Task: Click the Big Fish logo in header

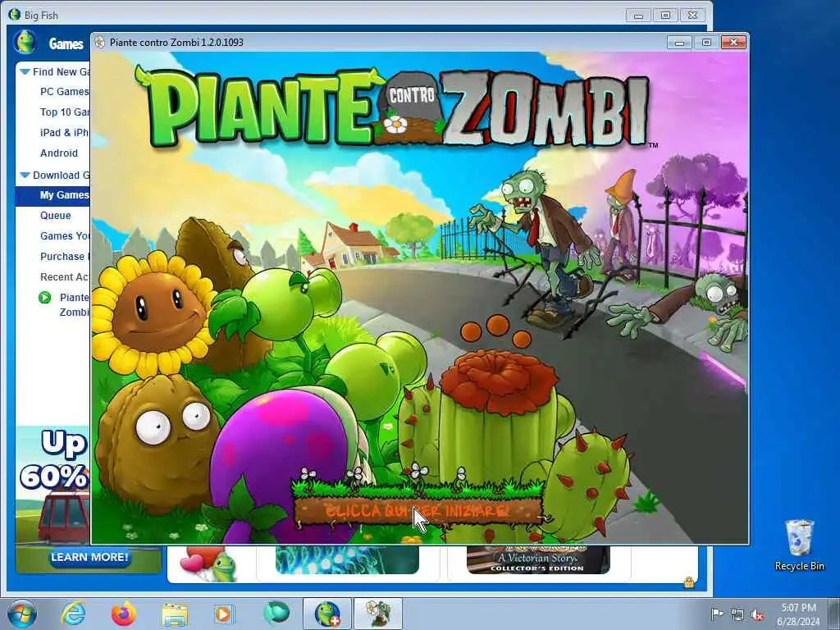Action: [x=25, y=43]
